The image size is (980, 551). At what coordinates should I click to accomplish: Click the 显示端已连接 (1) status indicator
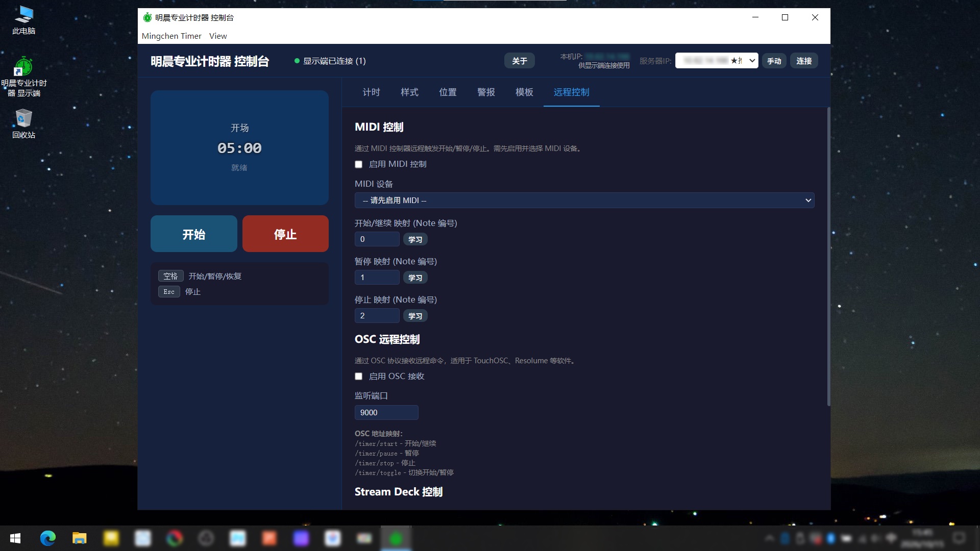(x=330, y=61)
